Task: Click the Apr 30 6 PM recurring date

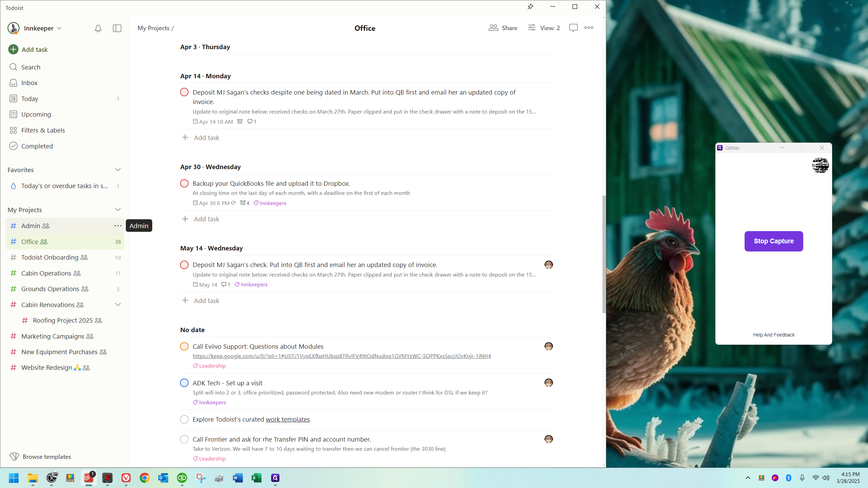Action: (214, 203)
